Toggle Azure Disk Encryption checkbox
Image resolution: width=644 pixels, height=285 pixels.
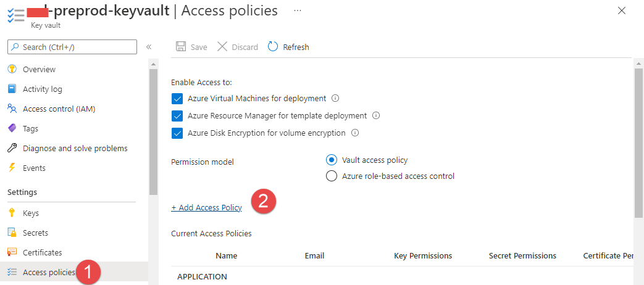(177, 133)
